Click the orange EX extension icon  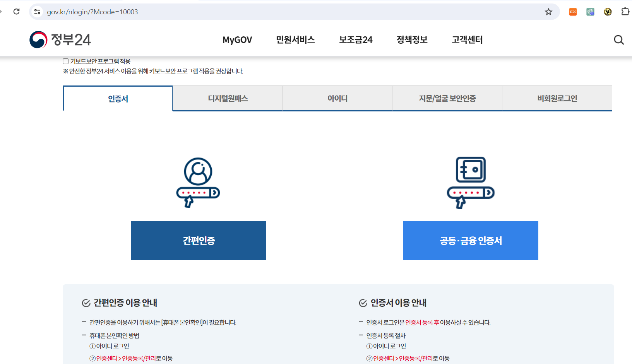click(x=572, y=12)
